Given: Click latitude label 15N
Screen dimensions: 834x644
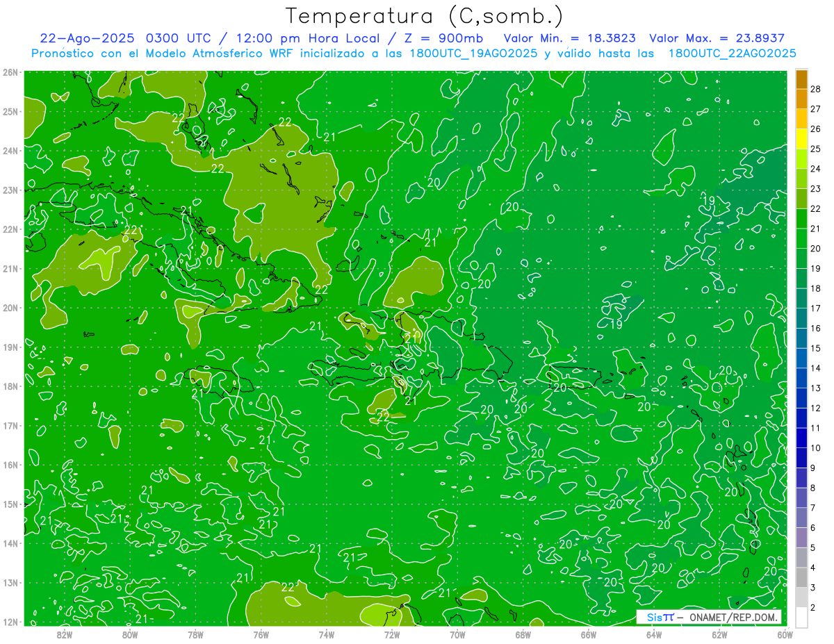Looking at the screenshot, I should click(x=10, y=504).
